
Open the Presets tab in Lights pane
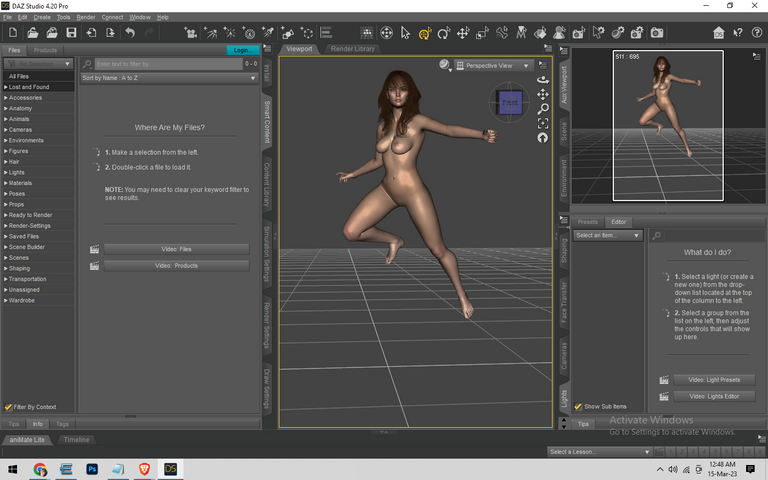587,222
